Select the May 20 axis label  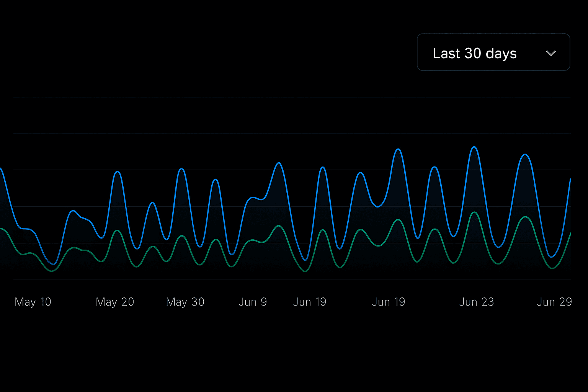click(114, 302)
